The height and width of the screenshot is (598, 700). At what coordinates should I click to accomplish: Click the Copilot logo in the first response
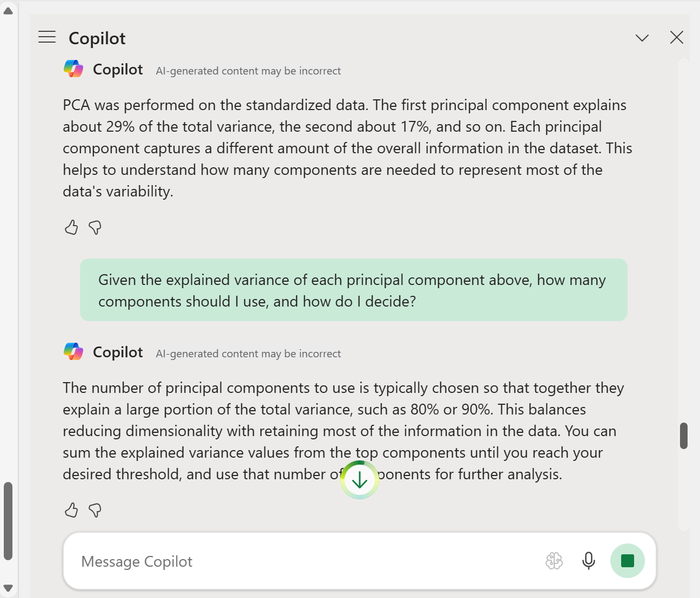coord(73,69)
